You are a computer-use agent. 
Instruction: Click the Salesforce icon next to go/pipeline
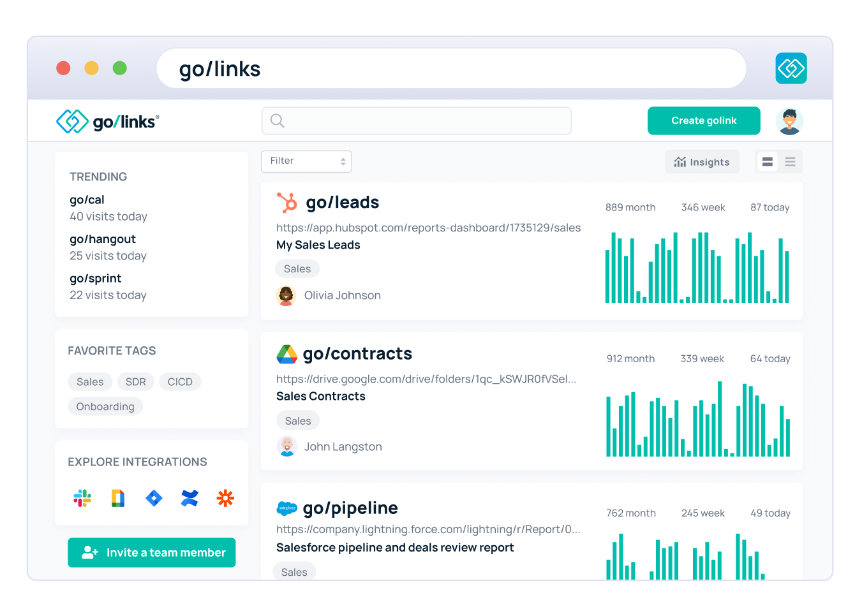point(286,508)
